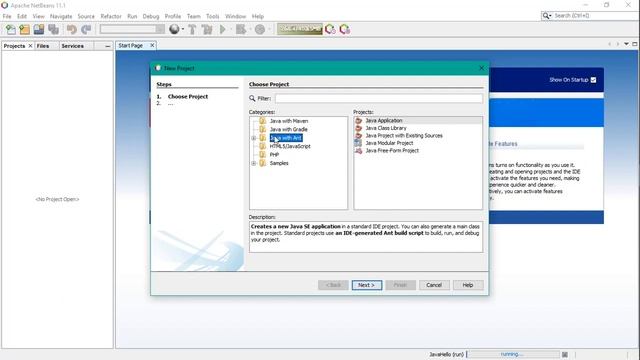
Task: Open the Help menu
Action: [x=258, y=16]
